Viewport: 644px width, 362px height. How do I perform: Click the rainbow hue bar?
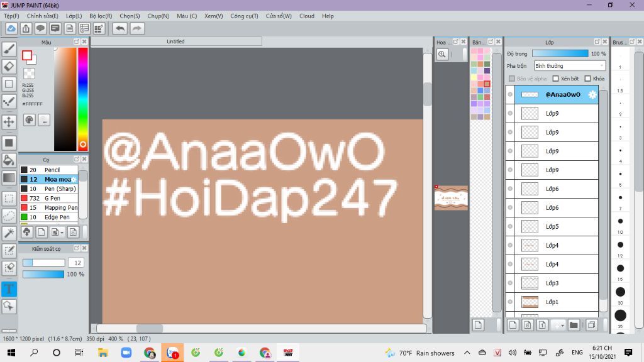pos(83,99)
